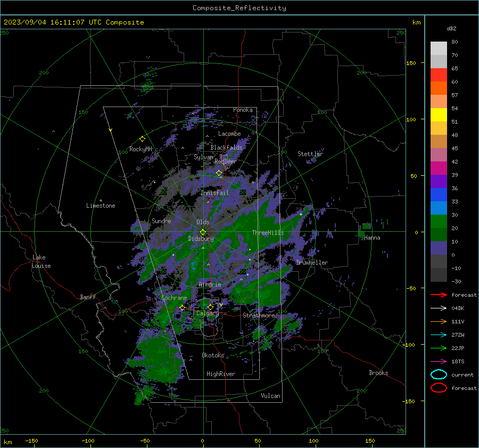This screenshot has height=448, width=479.
Task: Click the Limestone label
Action: [x=101, y=206]
